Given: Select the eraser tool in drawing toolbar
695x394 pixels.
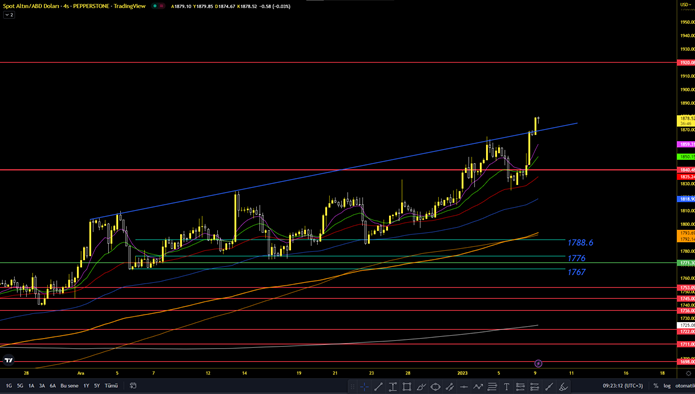Looking at the screenshot, I should click(563, 387).
